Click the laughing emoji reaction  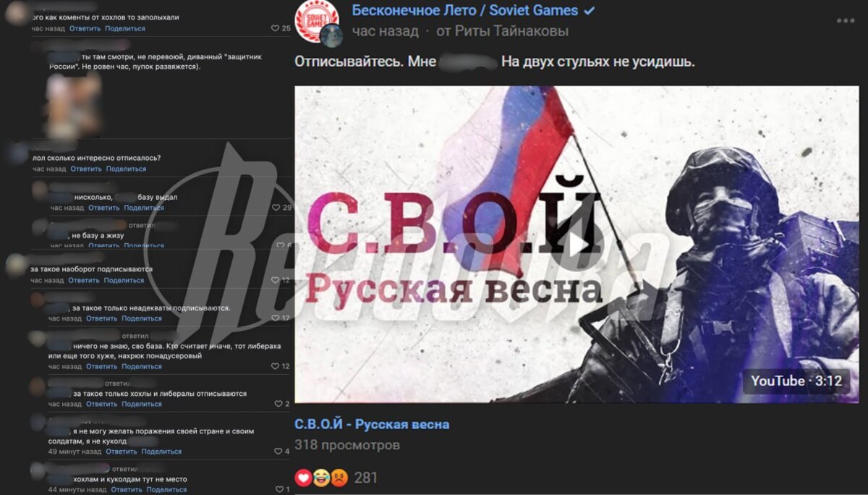pos(321,478)
